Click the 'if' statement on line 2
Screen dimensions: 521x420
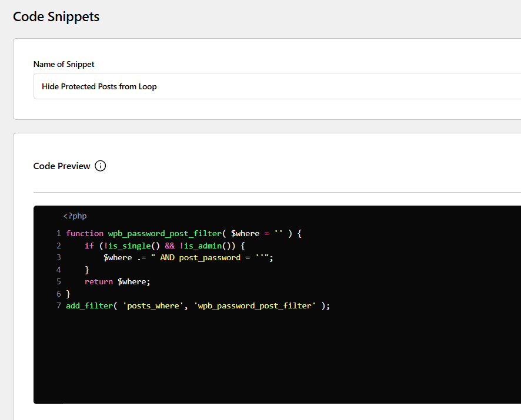(89, 246)
